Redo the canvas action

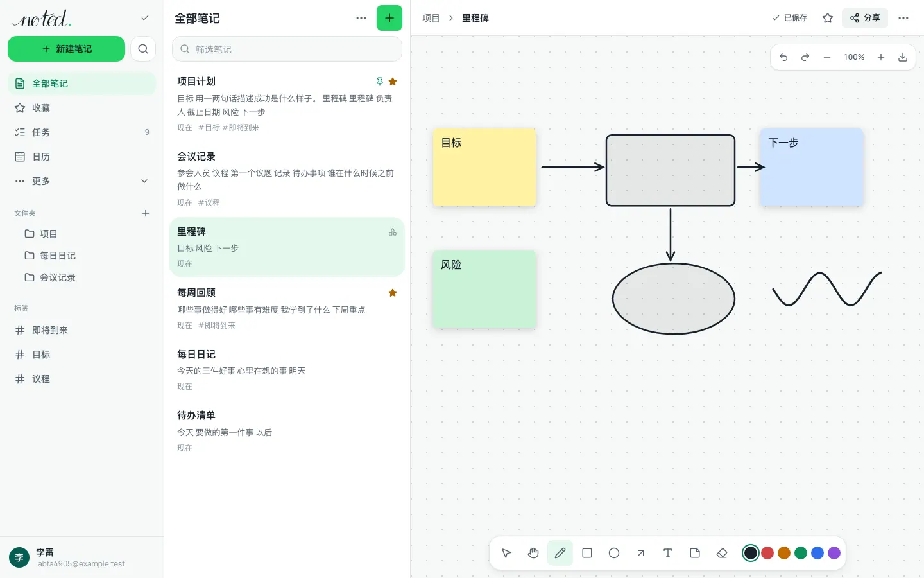pos(805,57)
